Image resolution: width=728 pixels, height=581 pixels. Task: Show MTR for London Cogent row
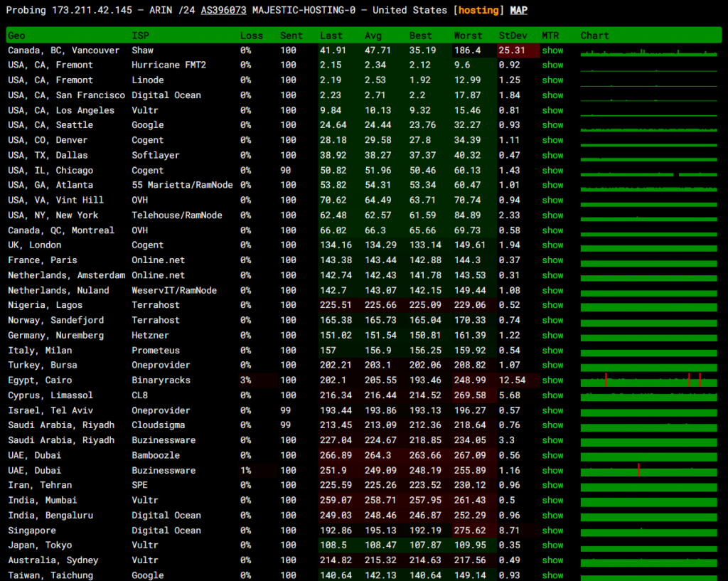click(552, 245)
